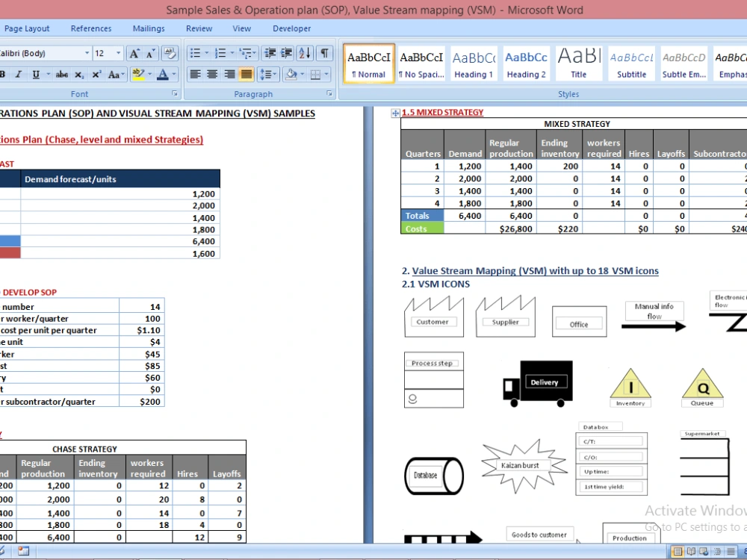Open the Developer tab
747x560 pixels.
(291, 28)
